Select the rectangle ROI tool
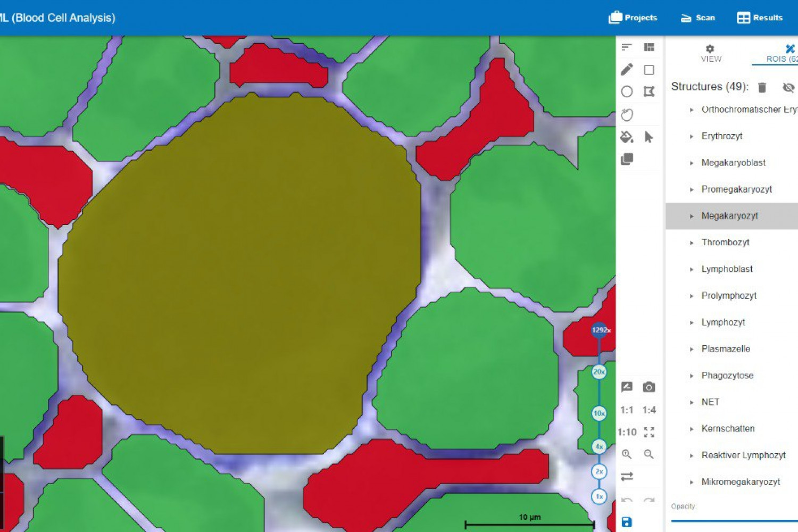 [649, 70]
